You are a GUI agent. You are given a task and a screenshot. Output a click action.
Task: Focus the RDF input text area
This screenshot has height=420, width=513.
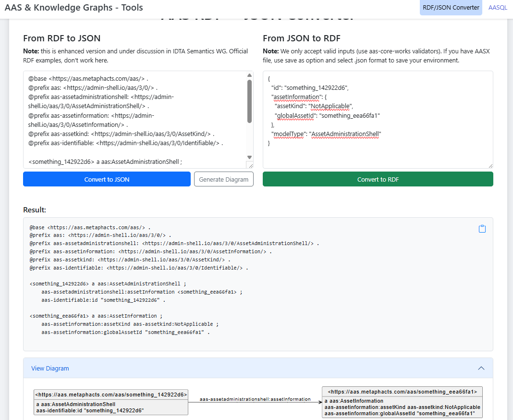(134, 120)
